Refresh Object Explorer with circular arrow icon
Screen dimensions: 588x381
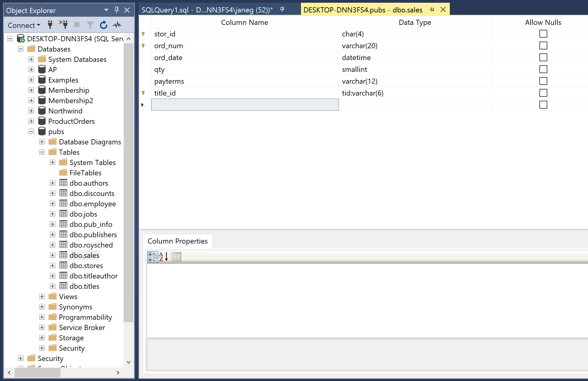[x=104, y=25]
